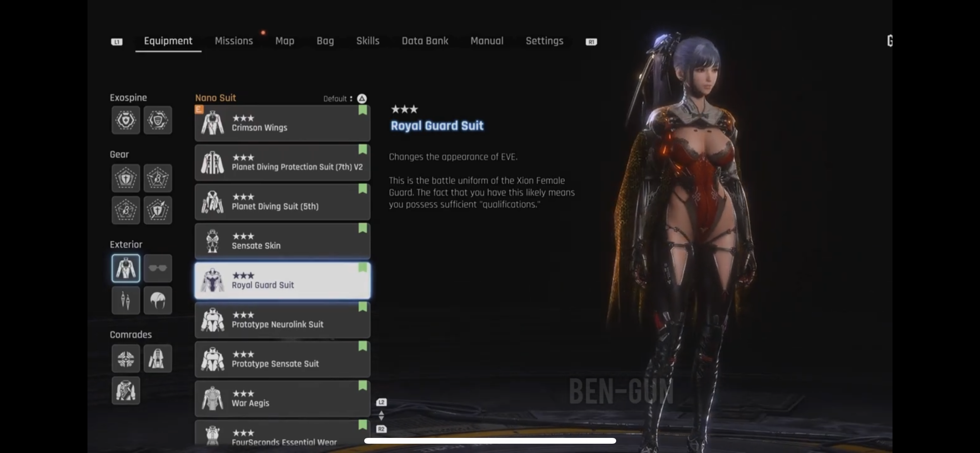This screenshot has height=453, width=980.
Task: Open the Data Bank tab
Action: click(425, 41)
